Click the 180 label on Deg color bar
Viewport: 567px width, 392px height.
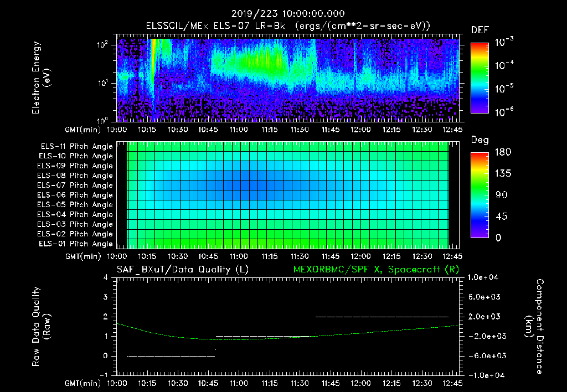[503, 152]
